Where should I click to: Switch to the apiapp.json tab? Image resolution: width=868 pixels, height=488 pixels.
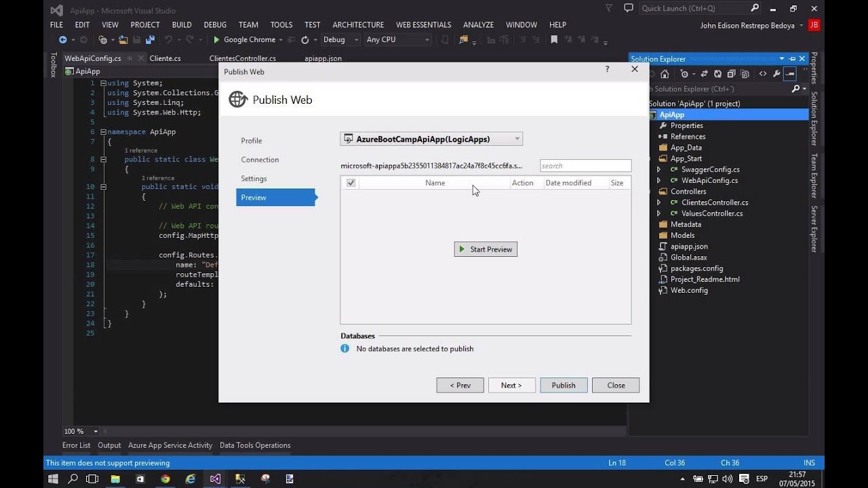[323, 58]
